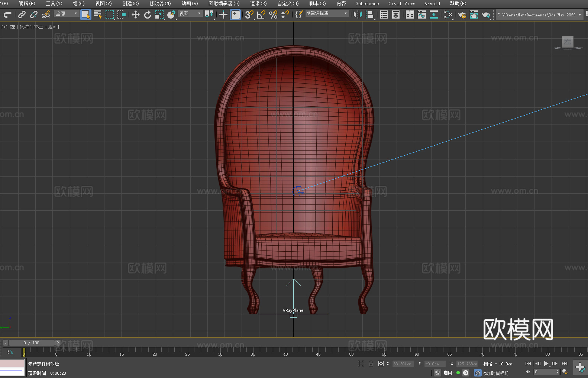Click the Z coordinate field
Viewport: 588px width, 378px height.
[x=467, y=364]
